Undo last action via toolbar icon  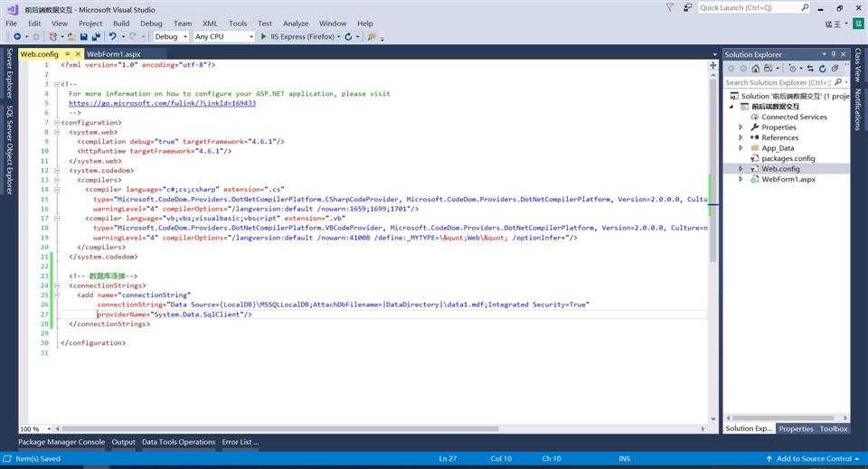click(112, 36)
